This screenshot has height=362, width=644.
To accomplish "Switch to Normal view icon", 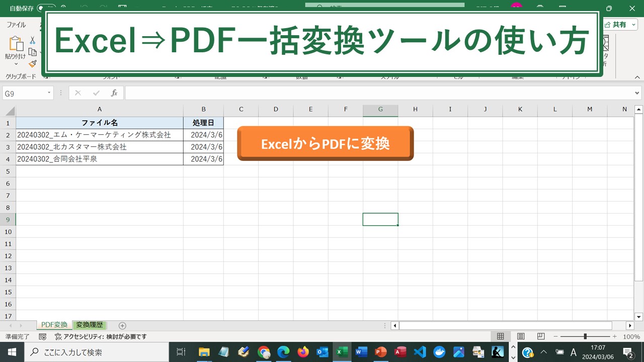I will 501,337.
